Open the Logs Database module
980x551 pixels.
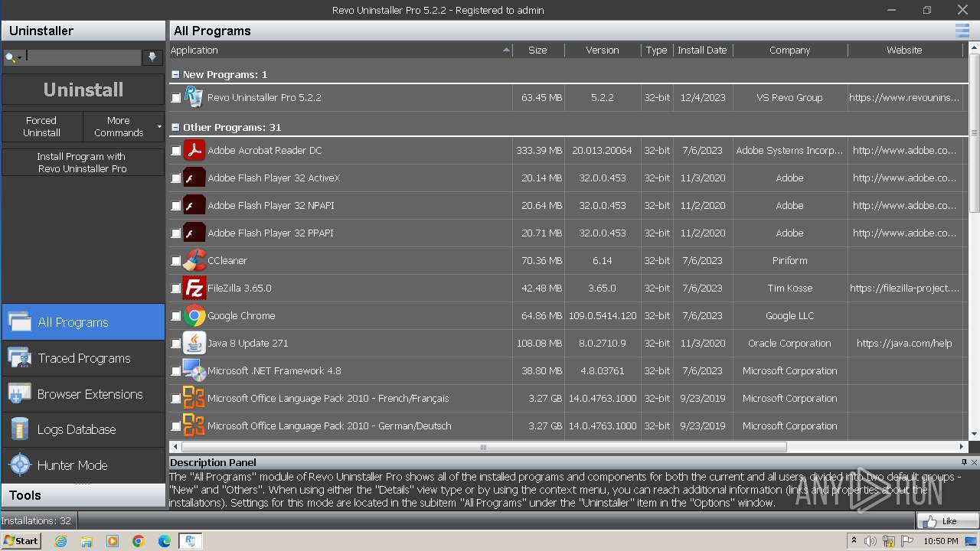coord(83,429)
